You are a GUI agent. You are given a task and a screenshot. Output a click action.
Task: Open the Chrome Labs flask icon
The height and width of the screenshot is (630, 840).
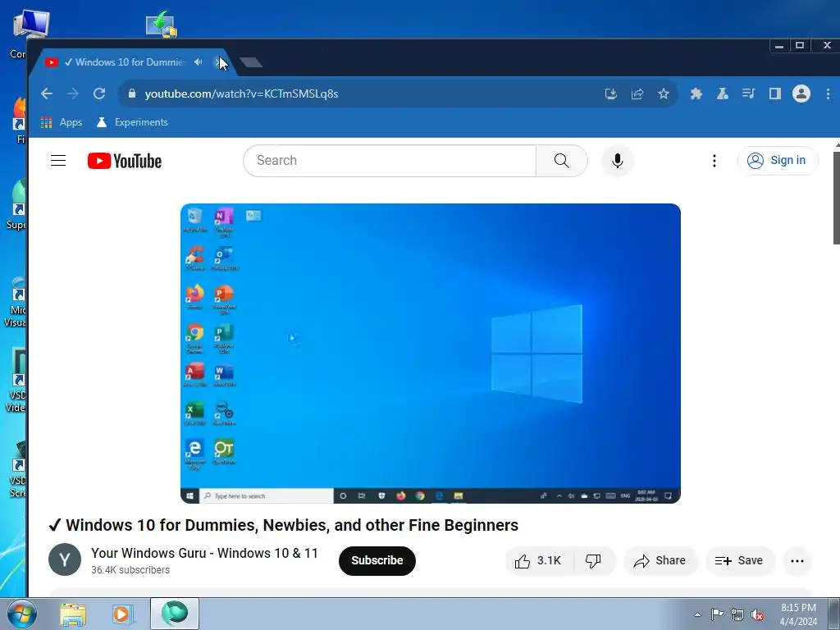[x=722, y=94]
